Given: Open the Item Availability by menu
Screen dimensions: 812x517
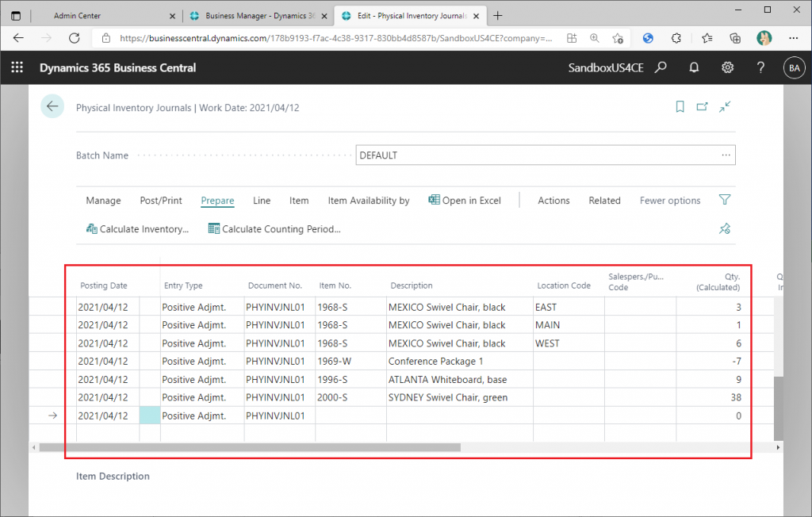Looking at the screenshot, I should pos(368,201).
